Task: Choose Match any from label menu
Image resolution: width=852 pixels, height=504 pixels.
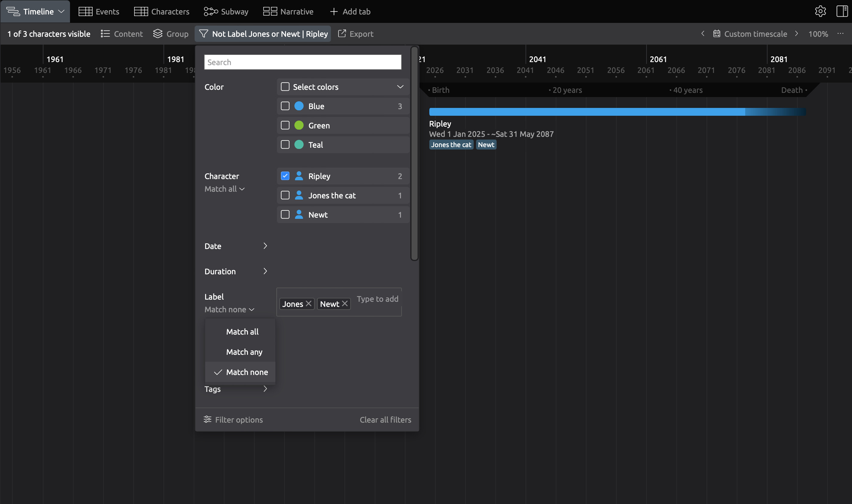Action: click(244, 352)
